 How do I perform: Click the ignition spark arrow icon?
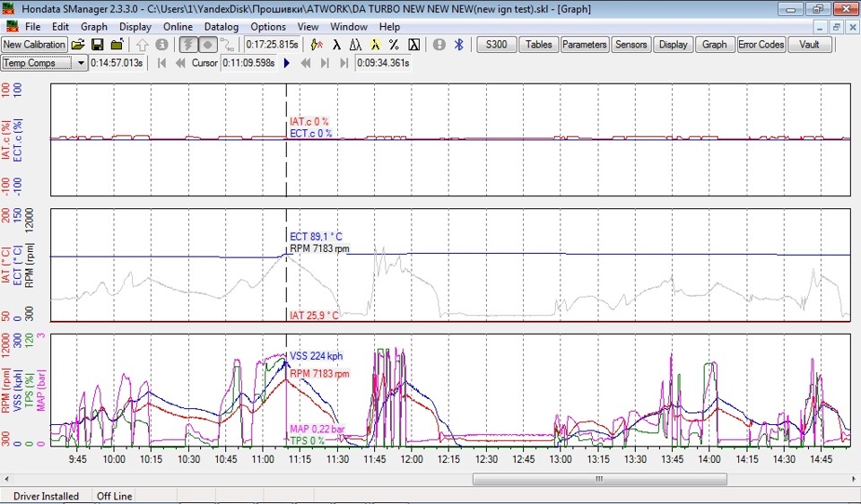pos(317,45)
